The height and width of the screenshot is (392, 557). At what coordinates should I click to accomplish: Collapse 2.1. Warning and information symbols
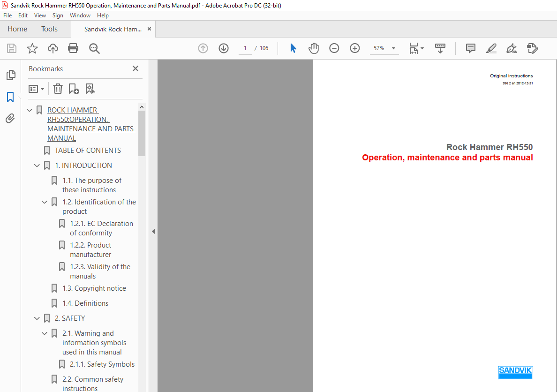(45, 333)
